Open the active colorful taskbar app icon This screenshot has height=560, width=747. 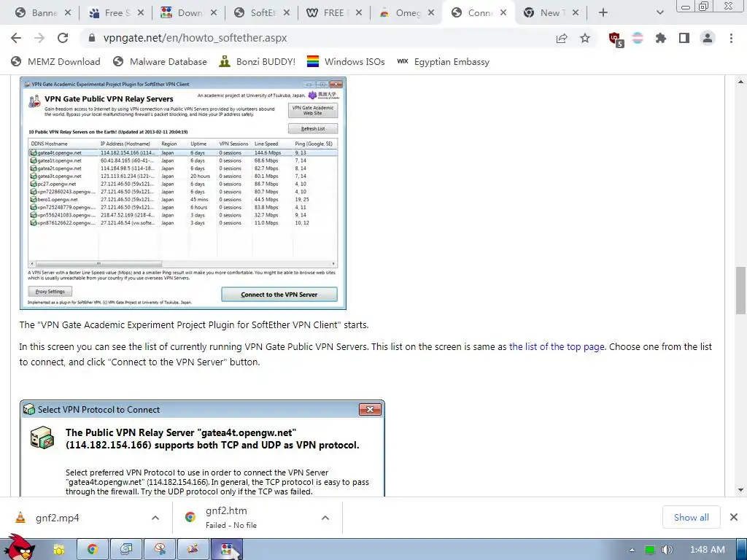pyautogui.click(x=228, y=549)
